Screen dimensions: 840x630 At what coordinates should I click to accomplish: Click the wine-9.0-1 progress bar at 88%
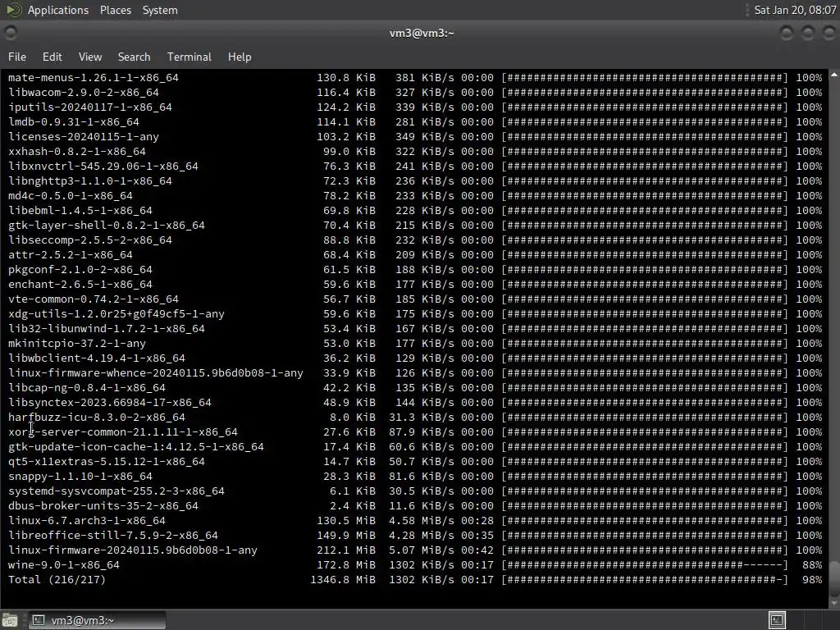pyautogui.click(x=645, y=564)
